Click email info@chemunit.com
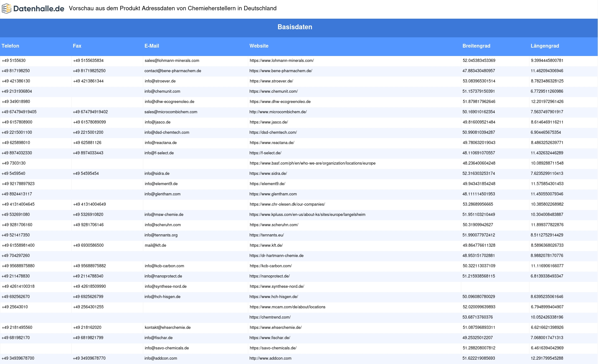The width and height of the screenshot is (598, 364). point(162,91)
